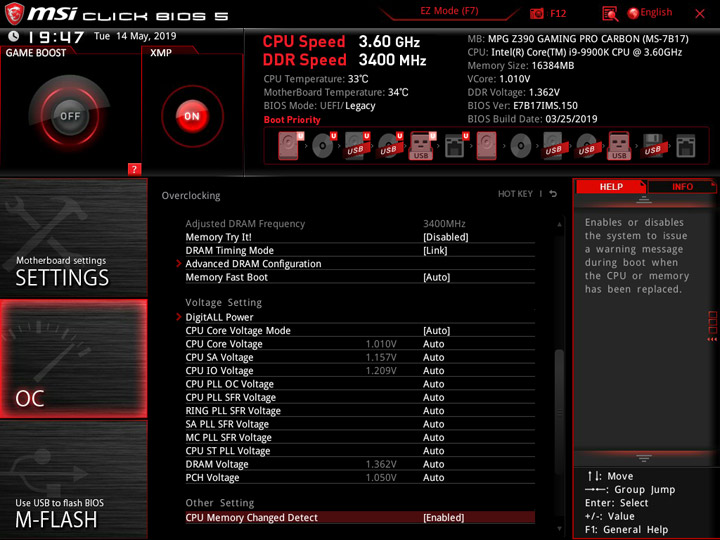
Task: Select the legacy CD/DVD boot device icon
Action: point(521,146)
